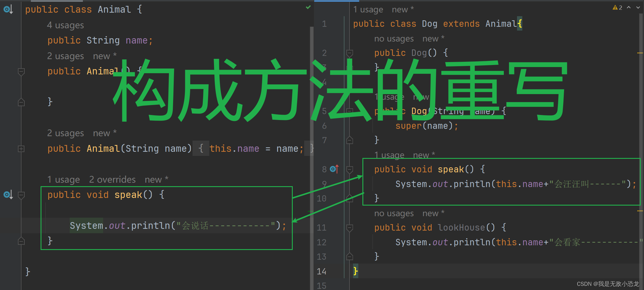Click 'super' keyword on Dog line 6

pos(409,126)
